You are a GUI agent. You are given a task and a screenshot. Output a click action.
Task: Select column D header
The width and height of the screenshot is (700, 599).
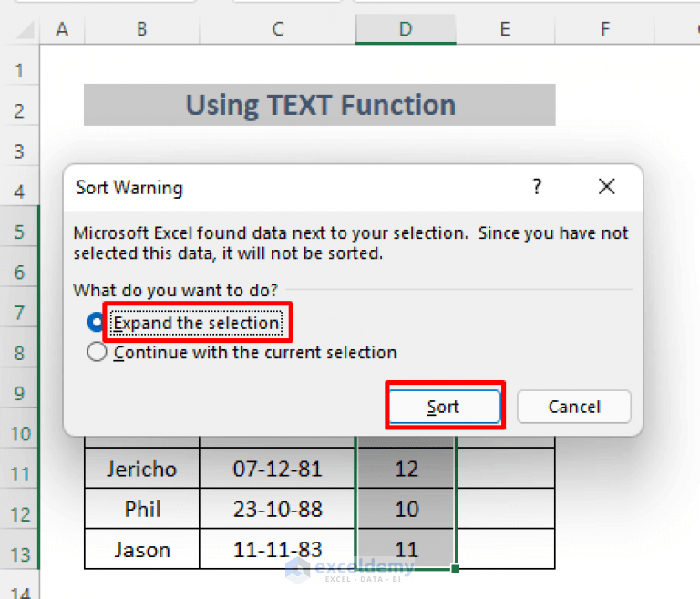[x=406, y=29]
